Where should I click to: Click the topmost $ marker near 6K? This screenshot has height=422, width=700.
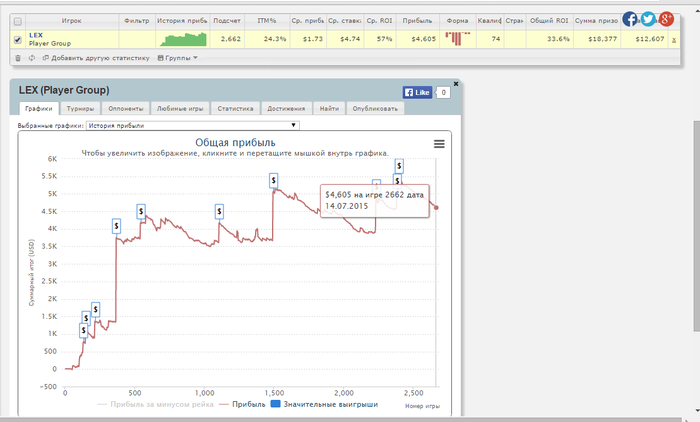tap(399, 166)
